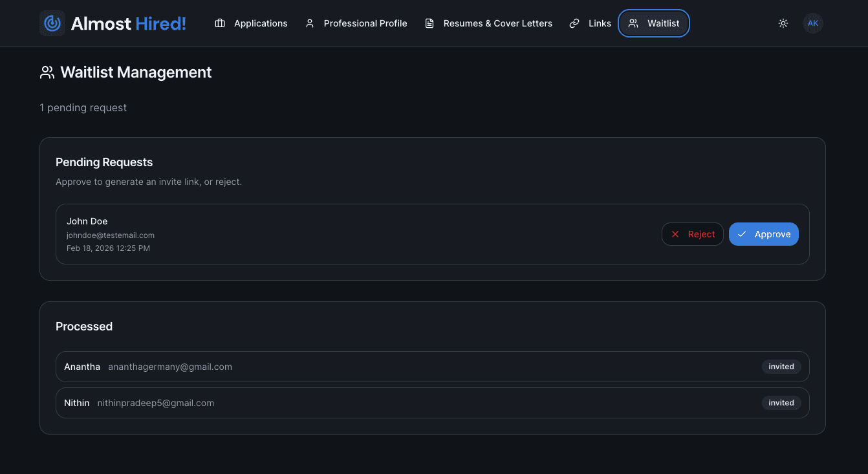Click the checkmark icon on Approve

[x=742, y=234]
